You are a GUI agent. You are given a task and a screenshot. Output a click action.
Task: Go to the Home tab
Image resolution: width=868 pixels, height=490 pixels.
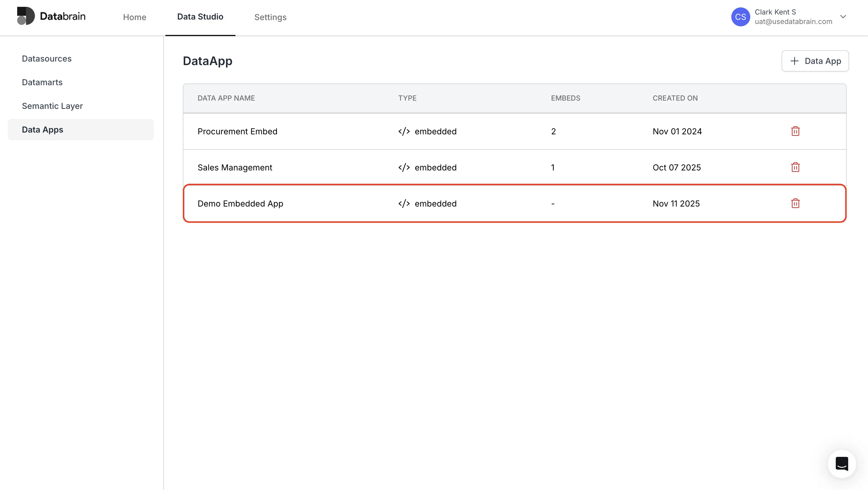134,17
